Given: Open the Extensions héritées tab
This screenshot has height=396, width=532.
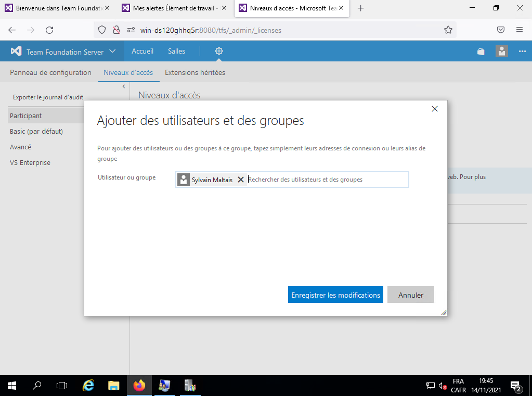Looking at the screenshot, I should coord(195,73).
